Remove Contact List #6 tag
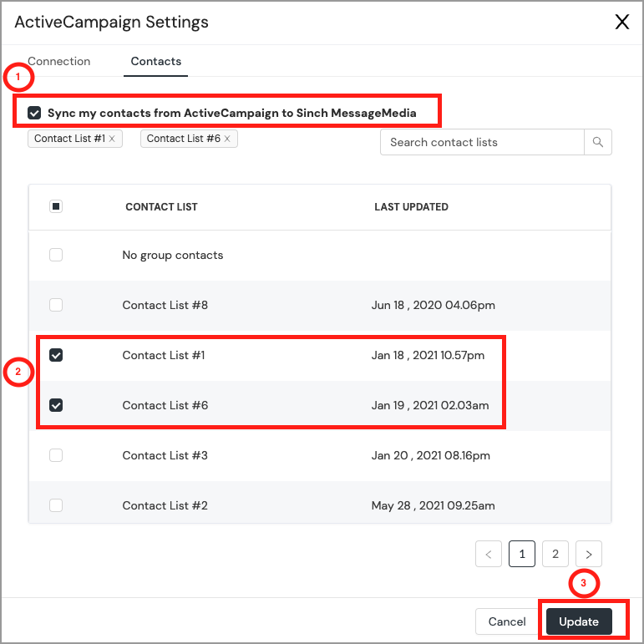 pos(227,139)
